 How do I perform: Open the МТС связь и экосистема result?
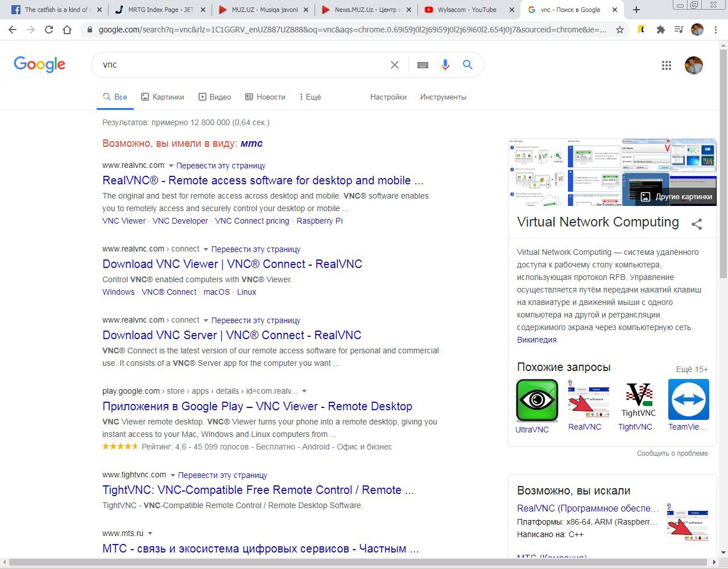click(260, 549)
